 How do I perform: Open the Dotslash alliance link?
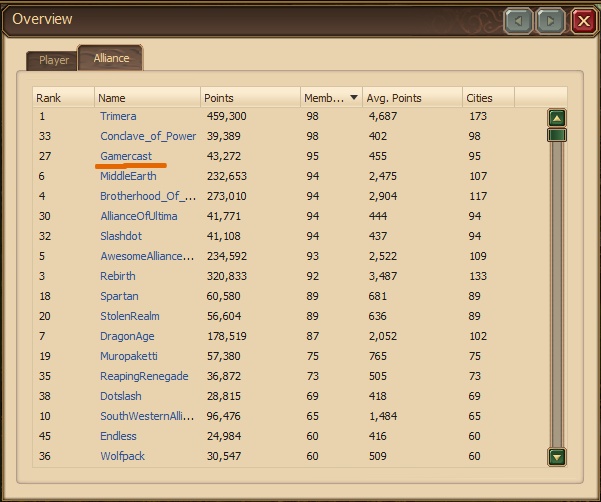pos(121,396)
